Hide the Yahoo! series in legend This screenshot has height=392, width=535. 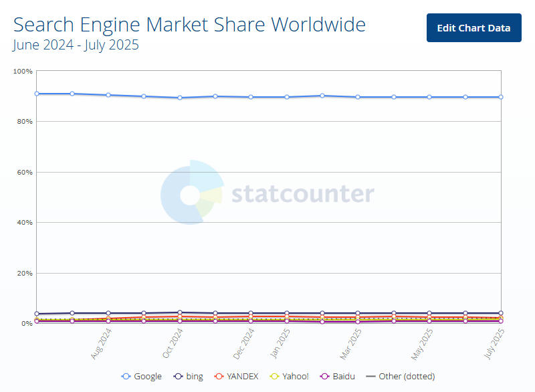tap(290, 376)
